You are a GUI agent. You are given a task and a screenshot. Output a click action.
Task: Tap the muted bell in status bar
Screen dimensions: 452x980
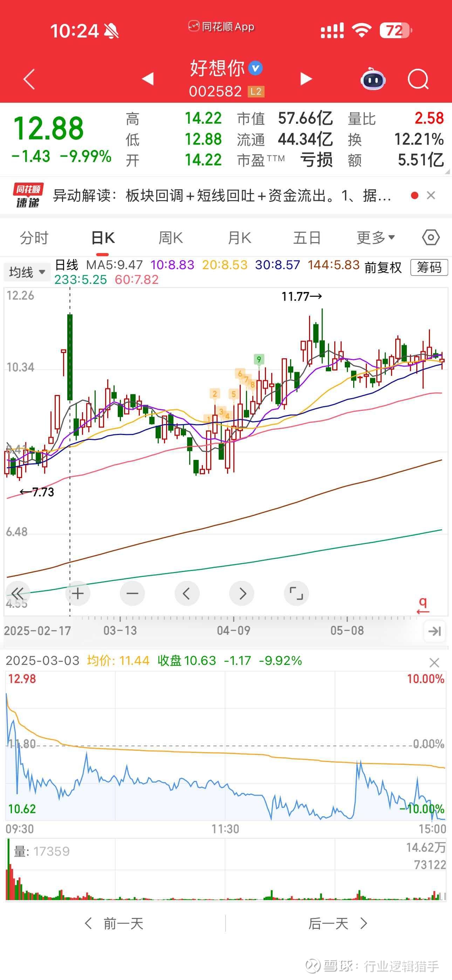point(111,31)
